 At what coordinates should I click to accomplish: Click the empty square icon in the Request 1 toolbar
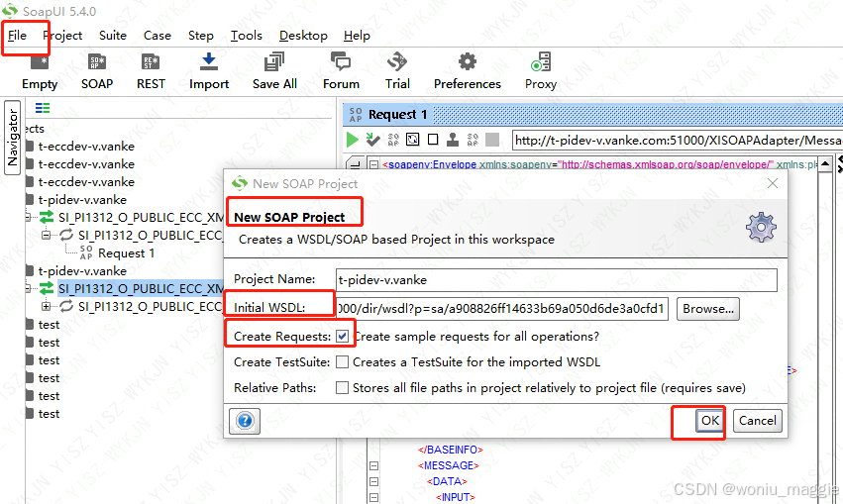click(x=433, y=140)
